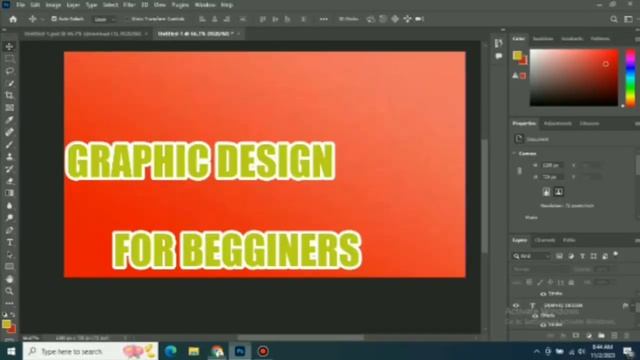Click the canvas width input field
Viewport: 640px width, 360px height.
pyautogui.click(x=552, y=165)
